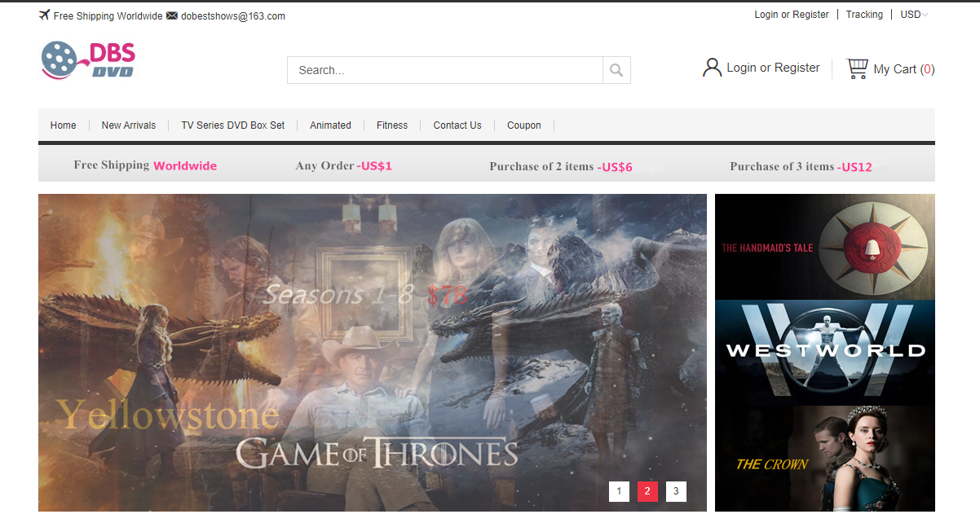Click the dobestshows@163.com email address
This screenshot has height=523, width=980.
pos(233,15)
